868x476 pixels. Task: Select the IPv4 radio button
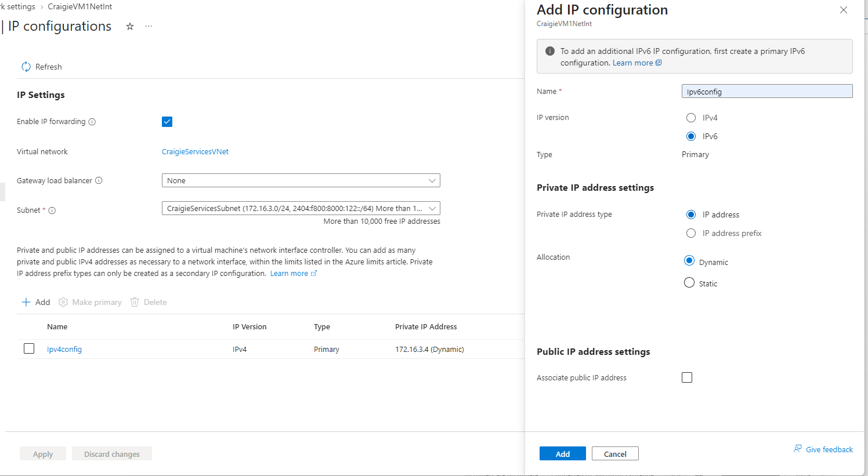point(691,118)
